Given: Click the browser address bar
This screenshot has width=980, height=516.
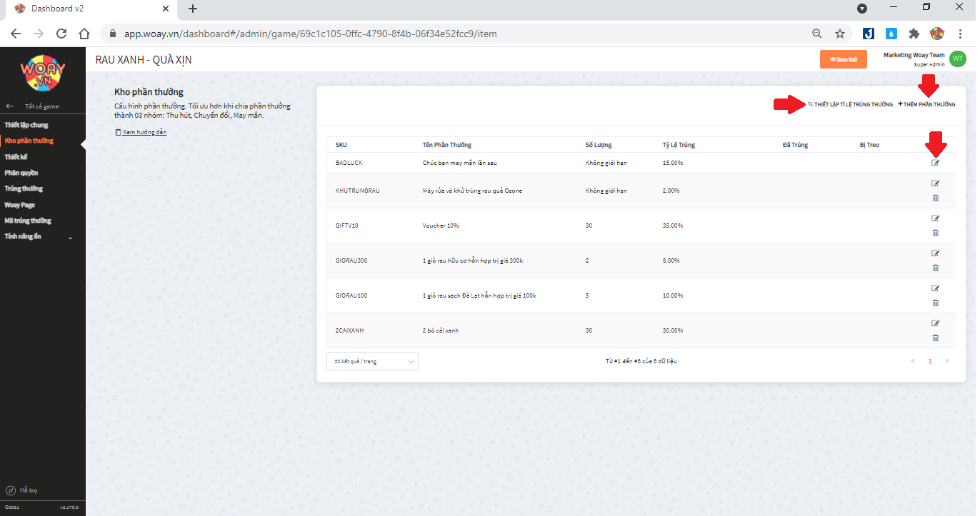Looking at the screenshot, I should 457,34.
